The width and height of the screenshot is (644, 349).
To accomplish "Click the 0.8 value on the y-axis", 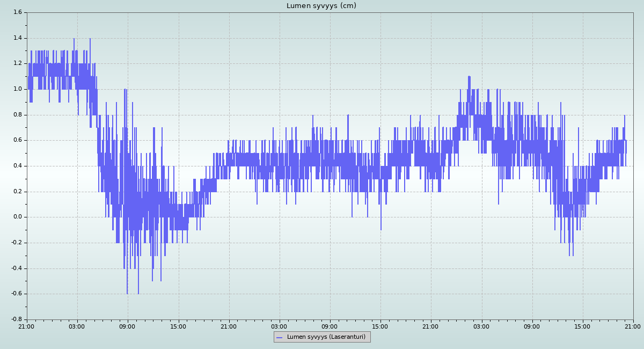I will pyautogui.click(x=17, y=115).
